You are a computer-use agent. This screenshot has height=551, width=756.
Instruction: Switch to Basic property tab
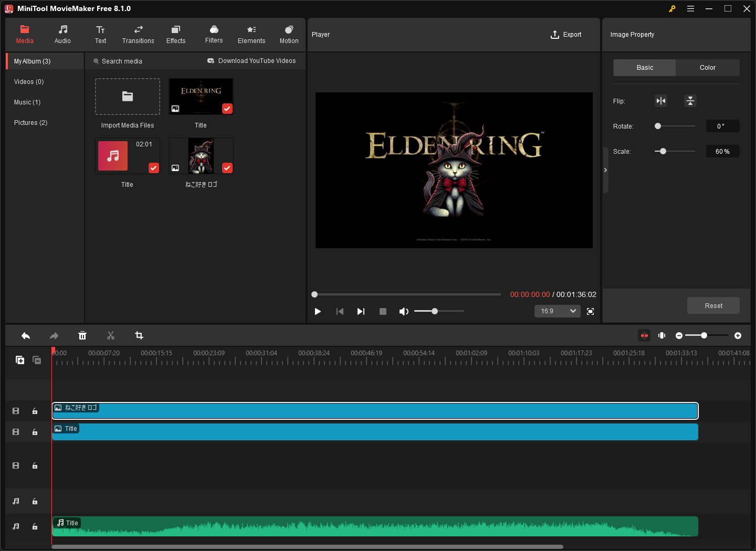point(645,68)
